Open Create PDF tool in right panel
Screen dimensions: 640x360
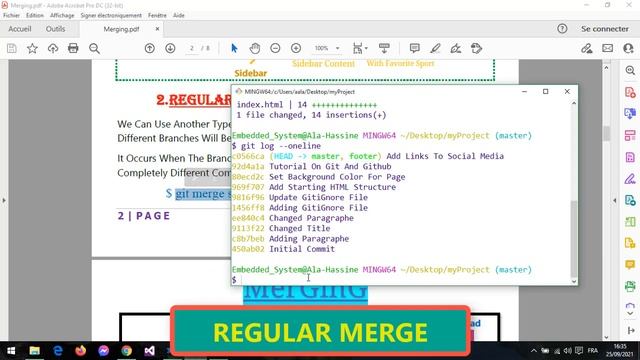pyautogui.click(x=630, y=92)
